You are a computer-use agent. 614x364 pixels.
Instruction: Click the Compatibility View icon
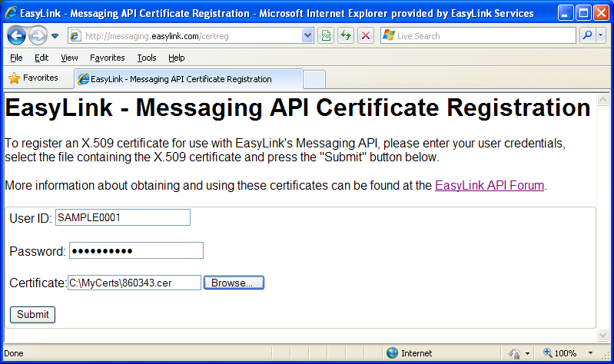(x=327, y=35)
